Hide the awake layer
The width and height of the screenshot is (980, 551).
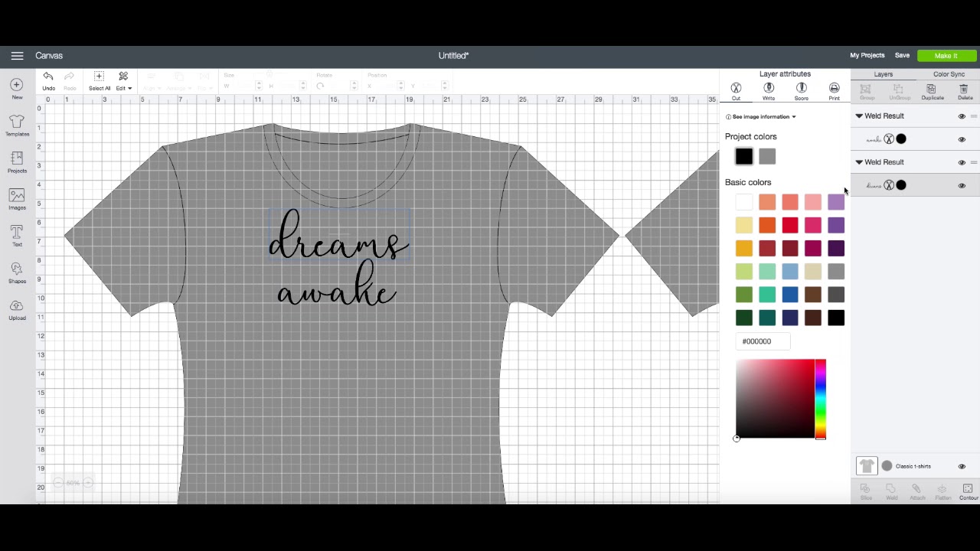click(x=962, y=139)
